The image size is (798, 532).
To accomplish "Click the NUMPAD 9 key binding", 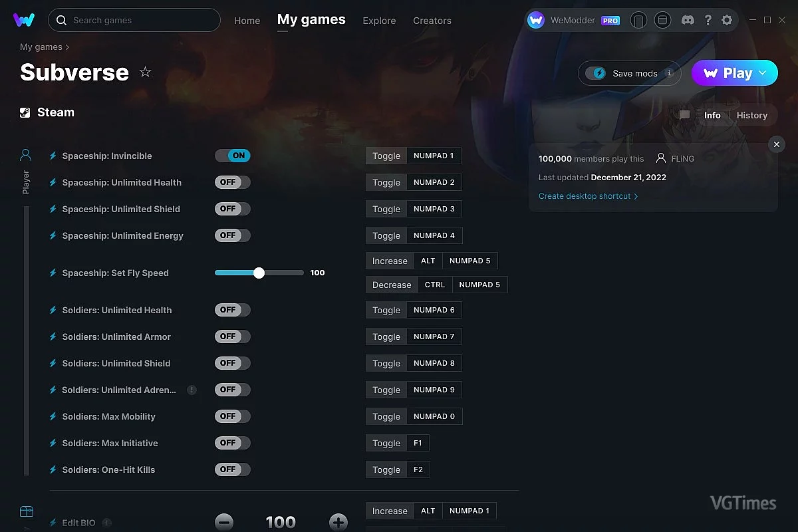I will (434, 390).
